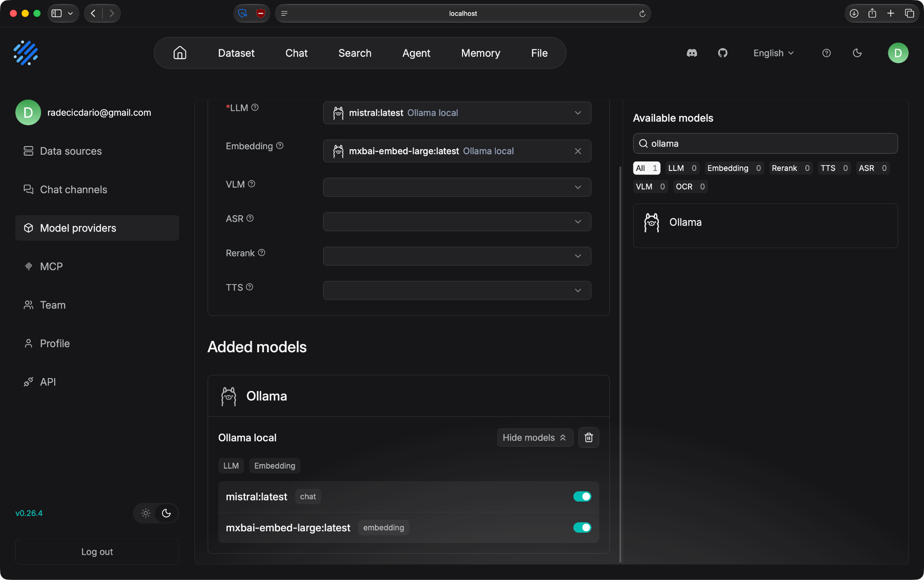The width and height of the screenshot is (924, 580).
Task: Show help tooltip for ASR field
Action: (250, 218)
